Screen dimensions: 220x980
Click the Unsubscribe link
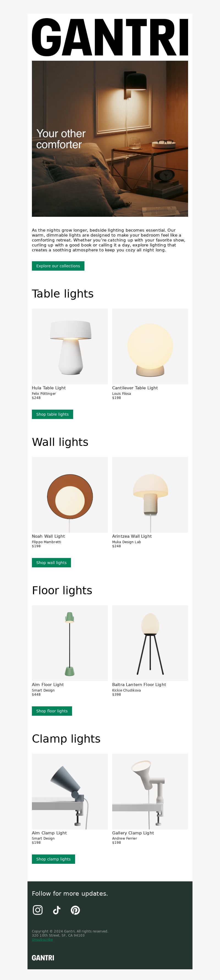42,939
